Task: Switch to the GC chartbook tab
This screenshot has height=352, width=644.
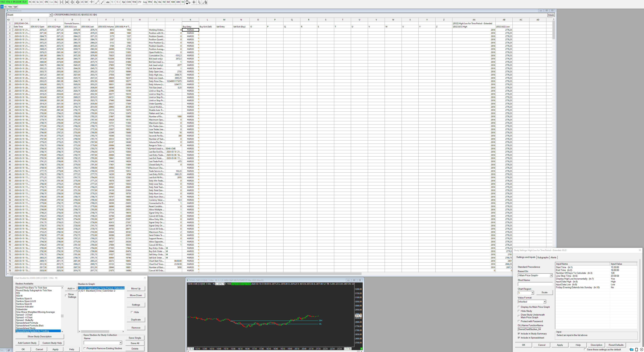Action: pyautogui.click(x=6, y=7)
